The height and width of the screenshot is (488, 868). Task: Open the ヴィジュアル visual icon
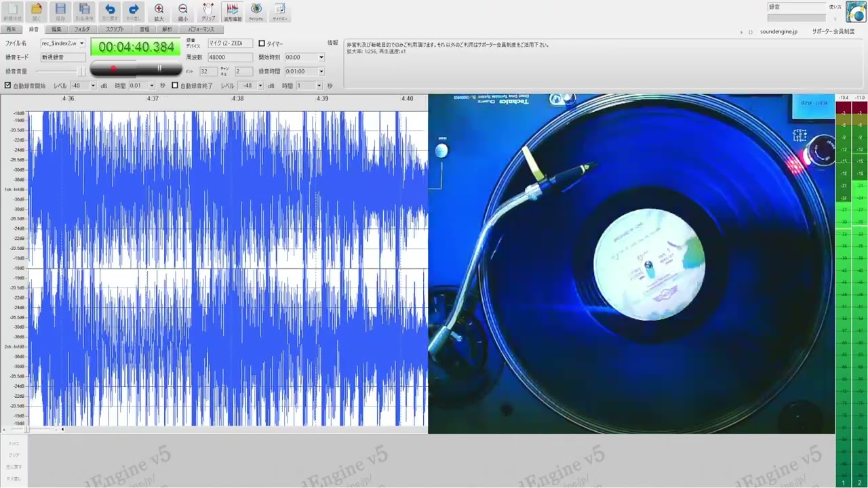(x=256, y=11)
